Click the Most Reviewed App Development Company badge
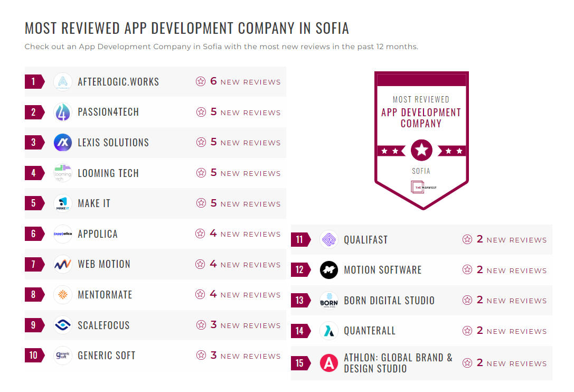The image size is (574, 392). point(421,140)
